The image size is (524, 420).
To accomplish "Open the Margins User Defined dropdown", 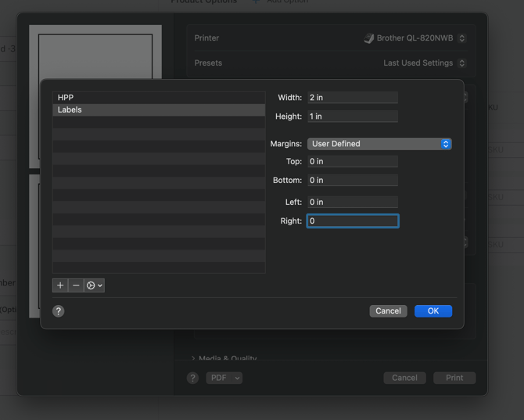I will [379, 144].
